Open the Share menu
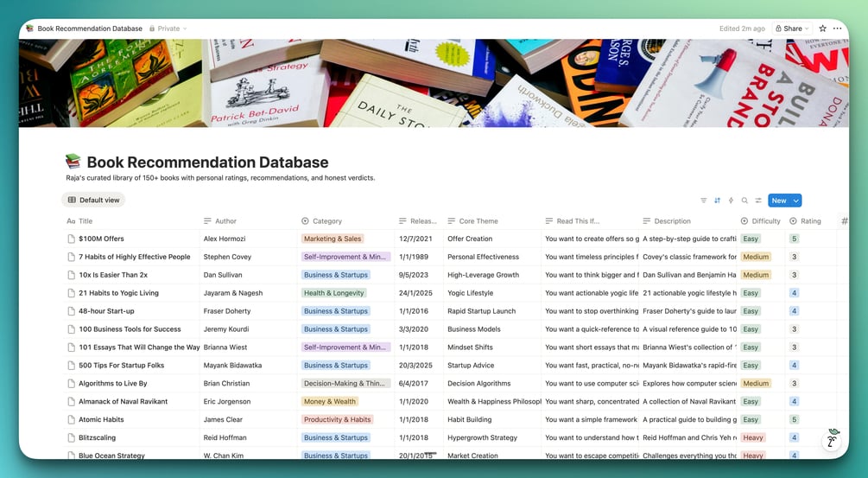 (x=792, y=29)
